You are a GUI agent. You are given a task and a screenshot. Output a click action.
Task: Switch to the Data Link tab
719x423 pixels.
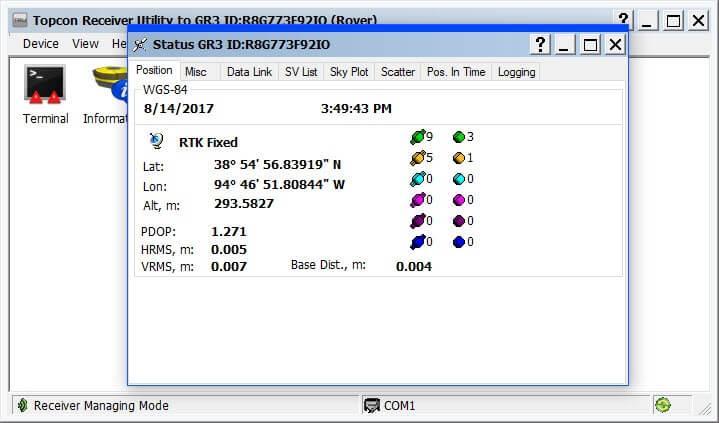[x=249, y=71]
